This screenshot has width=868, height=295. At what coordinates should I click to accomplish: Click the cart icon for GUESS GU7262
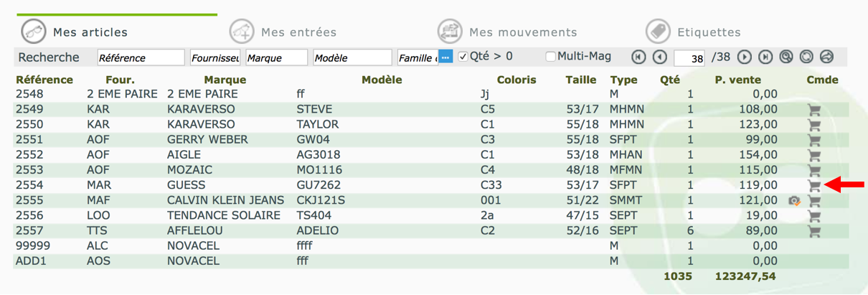point(813,185)
